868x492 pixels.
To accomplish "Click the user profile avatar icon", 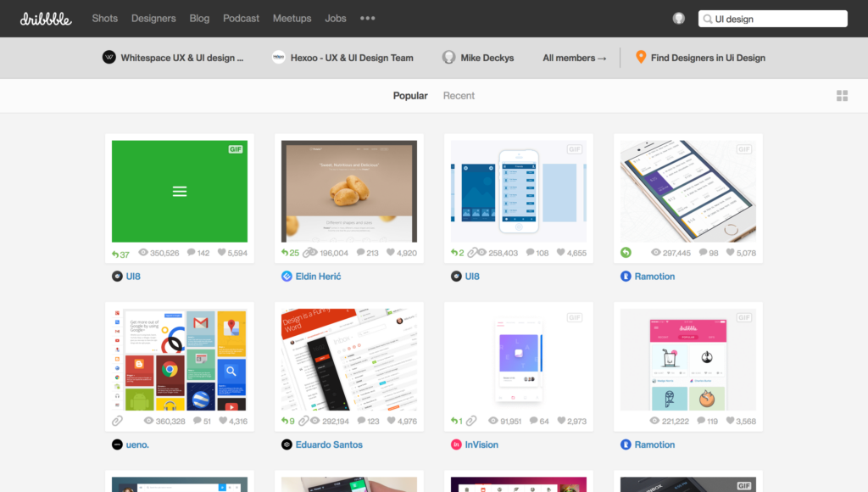I will pyautogui.click(x=679, y=19).
